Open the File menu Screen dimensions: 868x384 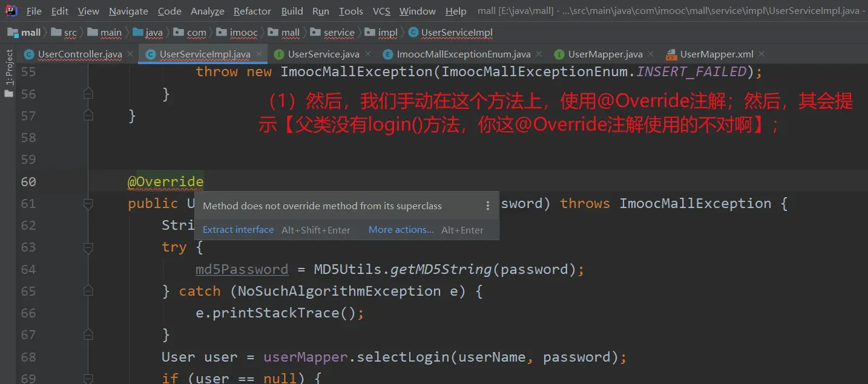[35, 11]
